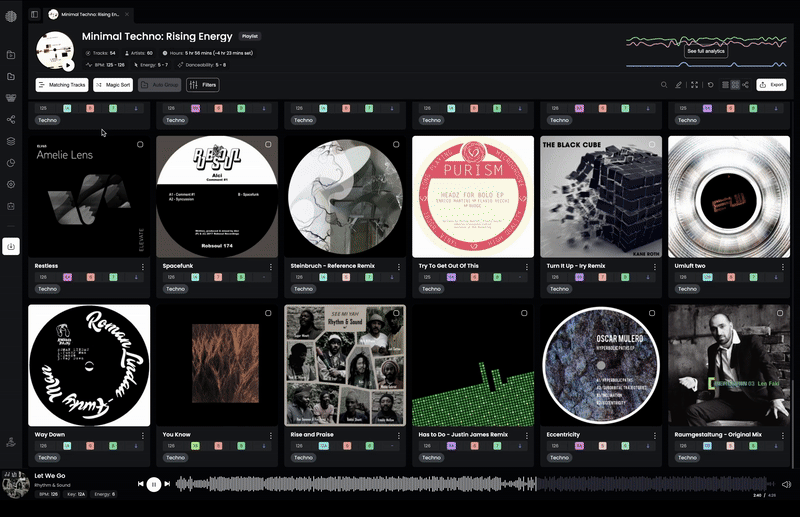Click the Techno genre tag under Restless
800x517 pixels.
pos(47,289)
